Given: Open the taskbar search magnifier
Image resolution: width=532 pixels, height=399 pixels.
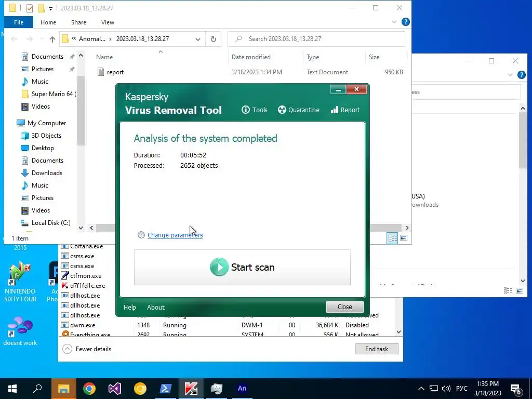Looking at the screenshot, I should [x=37, y=389].
